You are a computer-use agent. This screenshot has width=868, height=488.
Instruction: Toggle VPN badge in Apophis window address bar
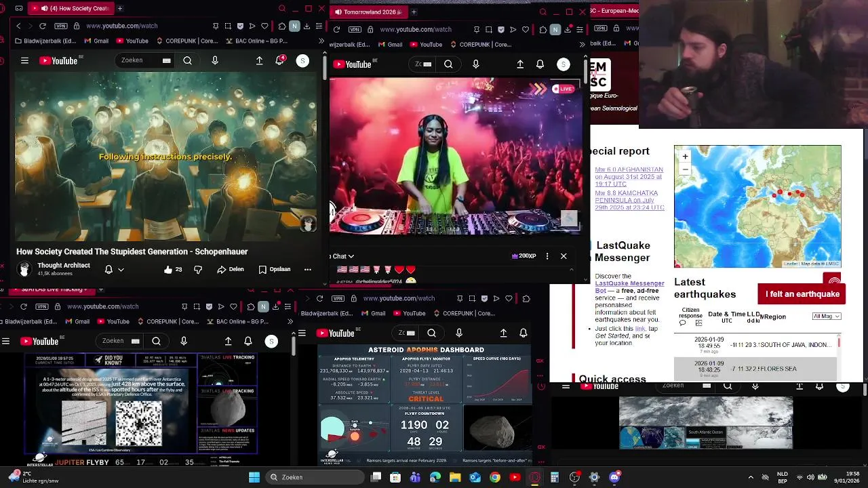(x=338, y=298)
